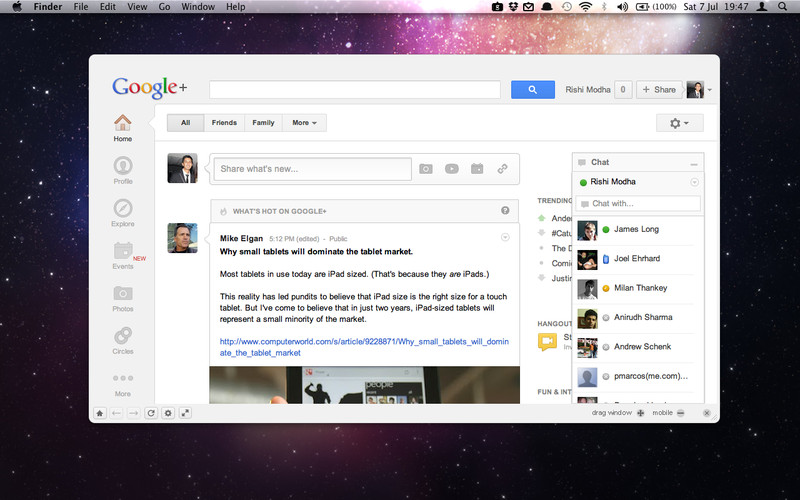This screenshot has height=500, width=800.
Task: Add event to the new post
Action: click(477, 168)
